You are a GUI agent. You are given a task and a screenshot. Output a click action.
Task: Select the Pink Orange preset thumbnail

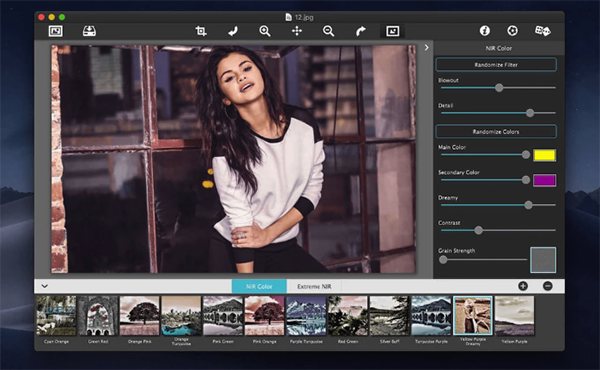pos(265,316)
